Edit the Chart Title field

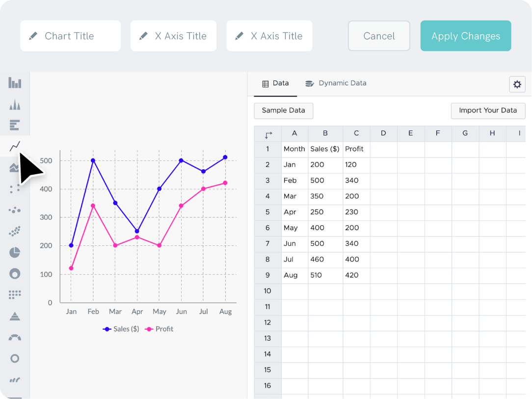pyautogui.click(x=71, y=36)
